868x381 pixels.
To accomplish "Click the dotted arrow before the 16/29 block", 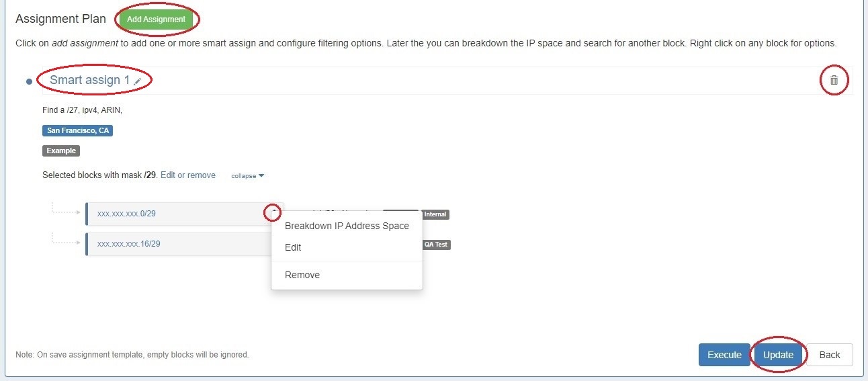I will tap(66, 241).
